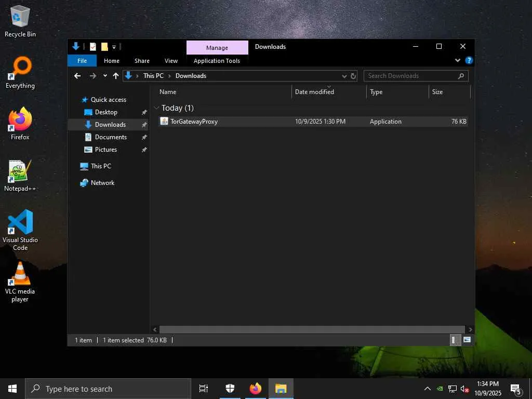Sort by the Type column header

tap(397, 91)
